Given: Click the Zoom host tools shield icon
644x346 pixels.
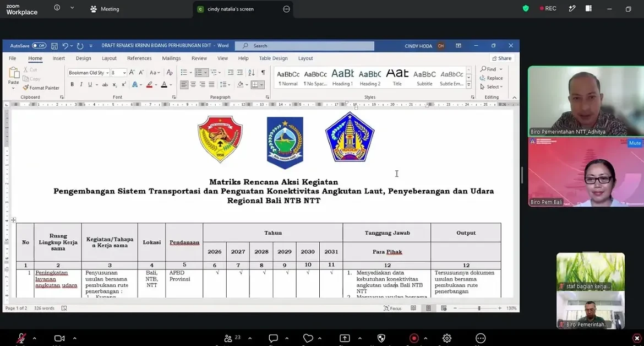Looking at the screenshot, I should tap(381, 338).
